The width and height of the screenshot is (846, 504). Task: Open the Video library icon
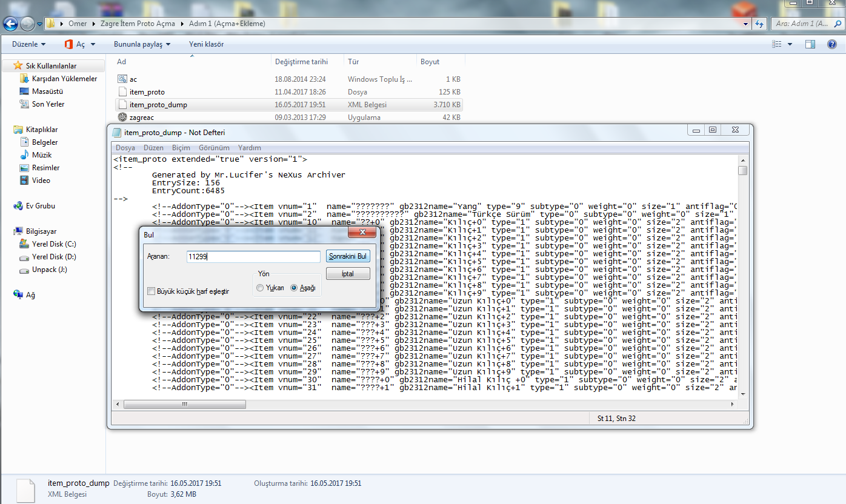(24, 181)
